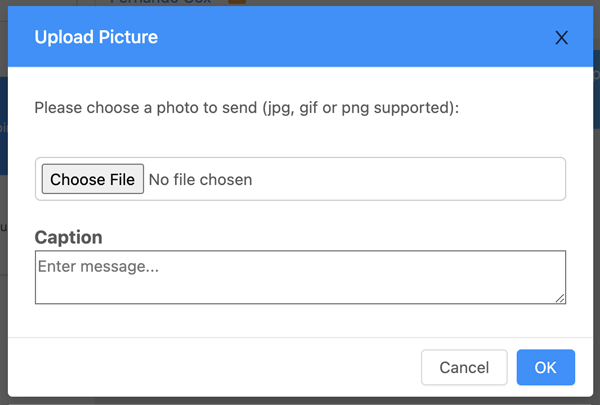Click the Choose File button
The image size is (600, 405).
coord(92,180)
